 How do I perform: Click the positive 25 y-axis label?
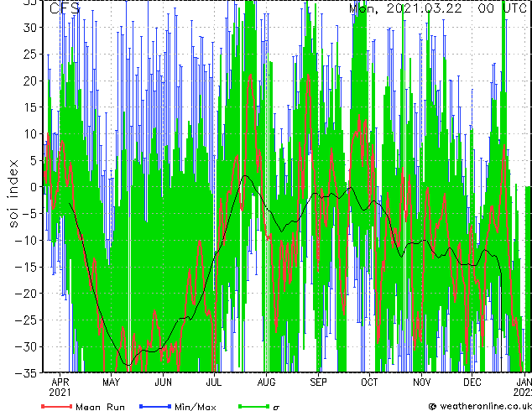(30, 54)
